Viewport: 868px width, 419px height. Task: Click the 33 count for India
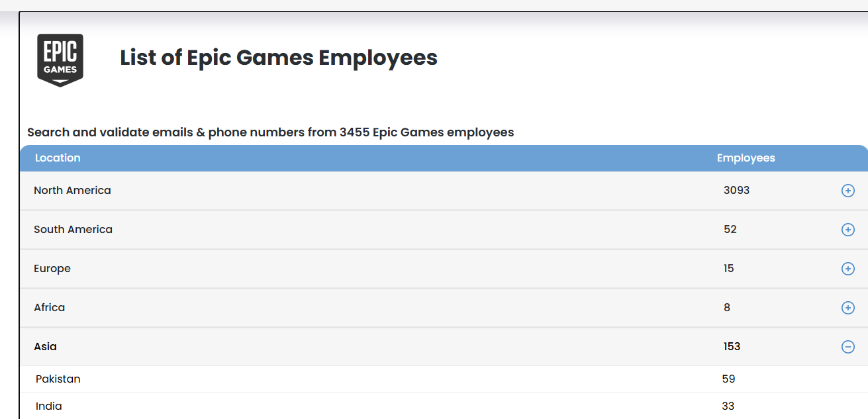pyautogui.click(x=728, y=406)
